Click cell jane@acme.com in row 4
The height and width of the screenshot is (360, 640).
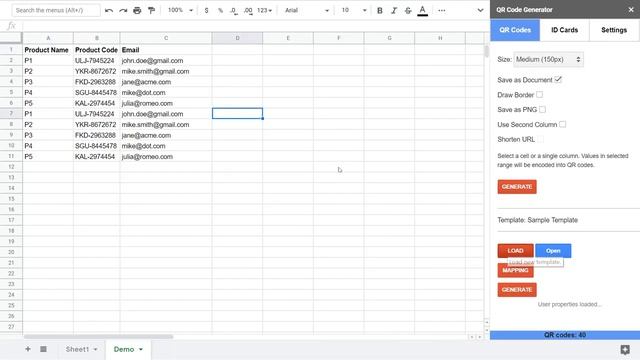click(x=166, y=82)
